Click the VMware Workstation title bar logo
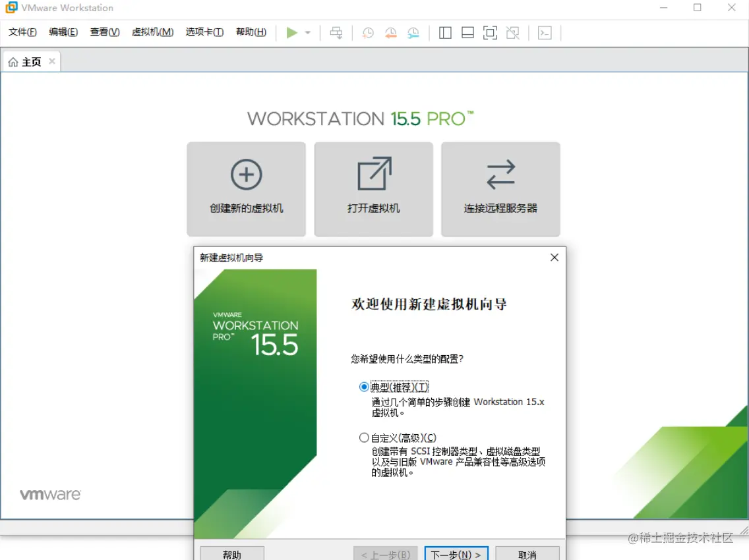 point(11,8)
